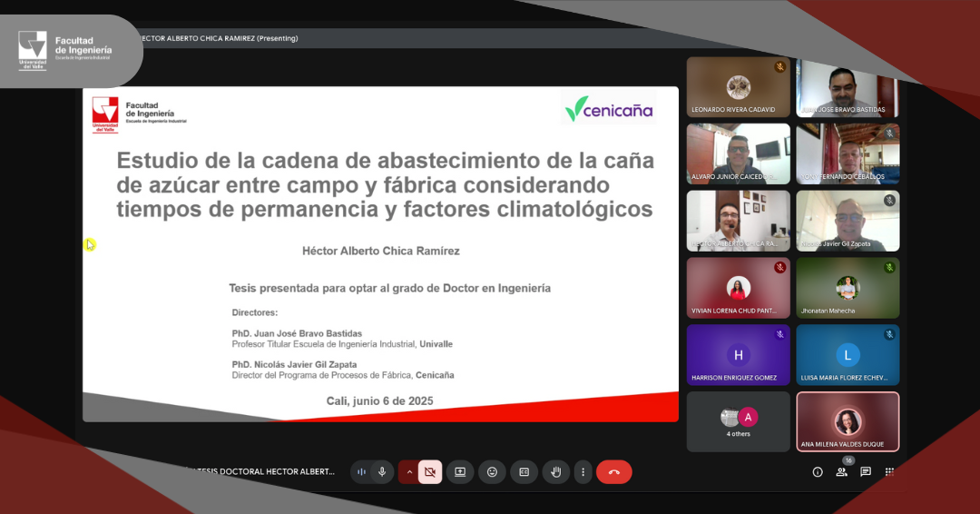The width and height of the screenshot is (980, 514).
Task: Toggle the microphone button
Action: click(382, 472)
